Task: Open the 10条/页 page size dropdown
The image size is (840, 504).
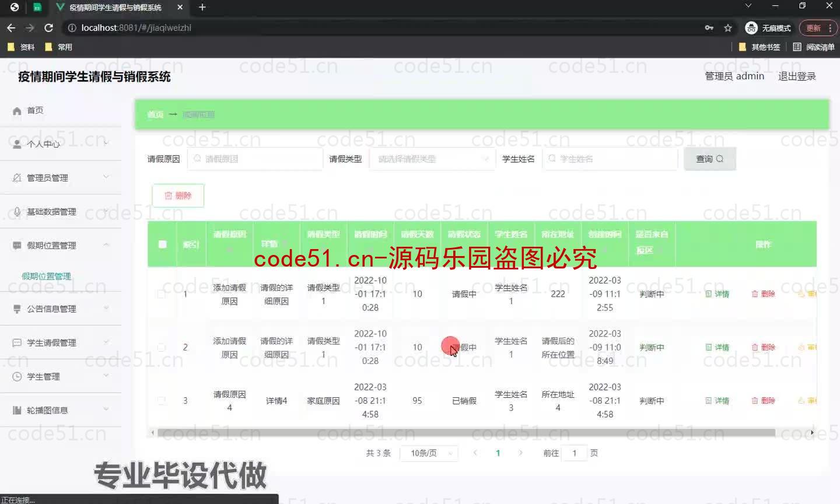Action: (x=429, y=453)
